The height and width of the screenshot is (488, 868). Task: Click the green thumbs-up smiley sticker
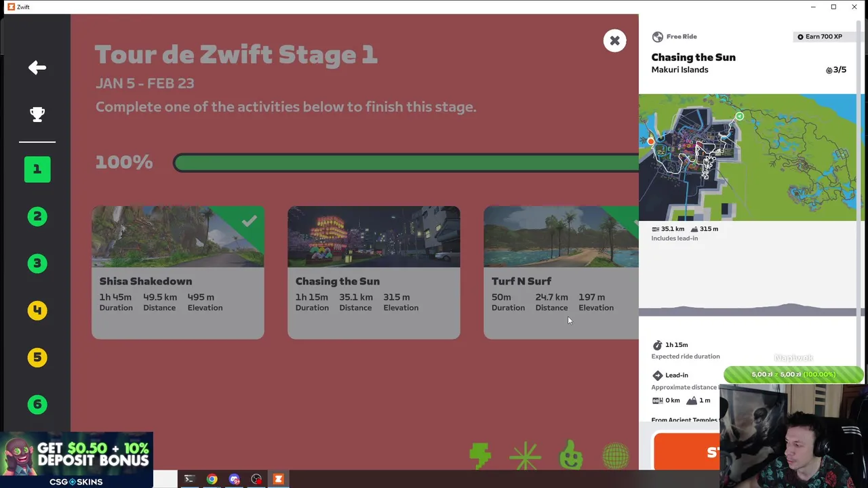571,454
